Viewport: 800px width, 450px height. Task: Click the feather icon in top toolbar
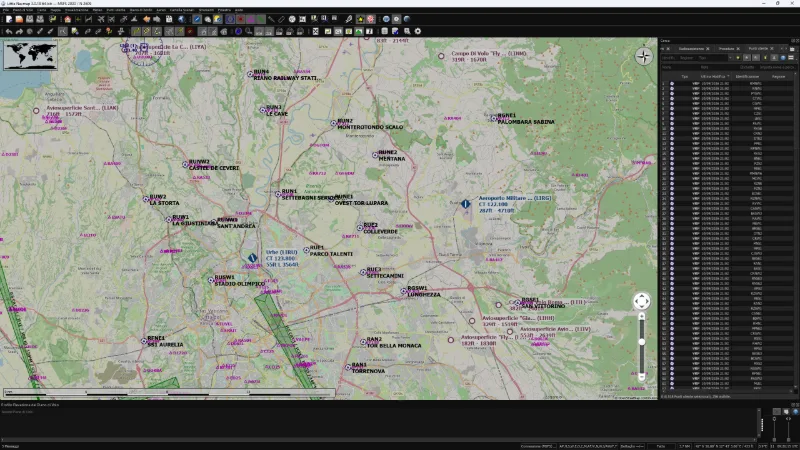(x=348, y=19)
